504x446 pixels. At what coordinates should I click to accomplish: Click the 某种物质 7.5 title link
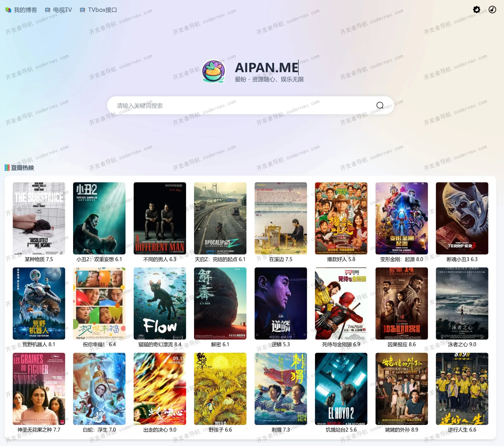tap(39, 259)
